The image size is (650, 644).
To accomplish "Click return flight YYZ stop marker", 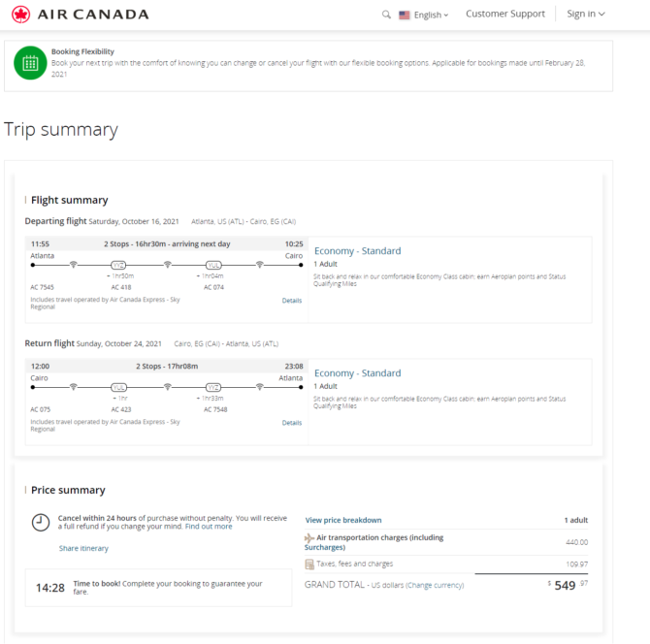I will click(x=213, y=388).
